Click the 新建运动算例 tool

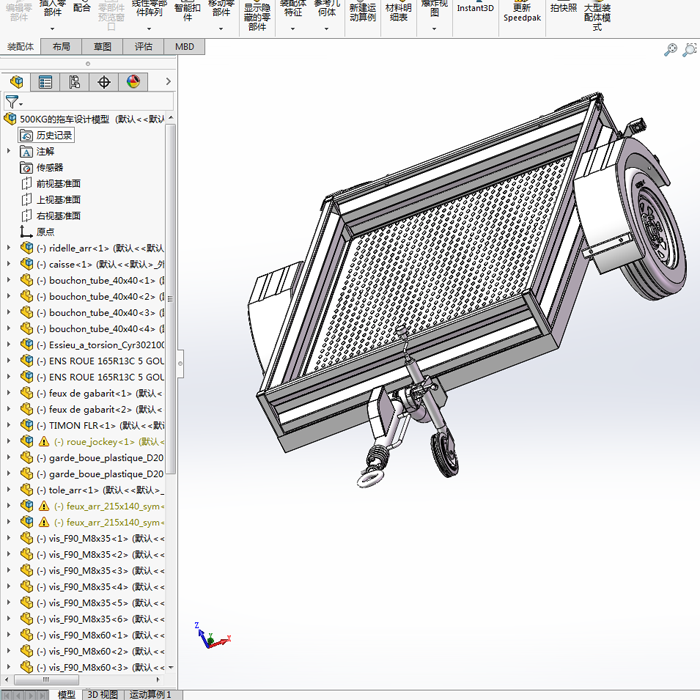(x=362, y=12)
